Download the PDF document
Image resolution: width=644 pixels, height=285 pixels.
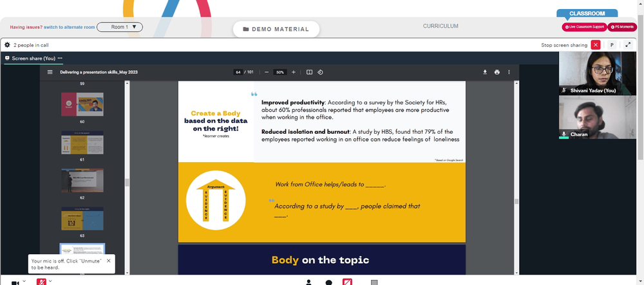pyautogui.click(x=485, y=72)
